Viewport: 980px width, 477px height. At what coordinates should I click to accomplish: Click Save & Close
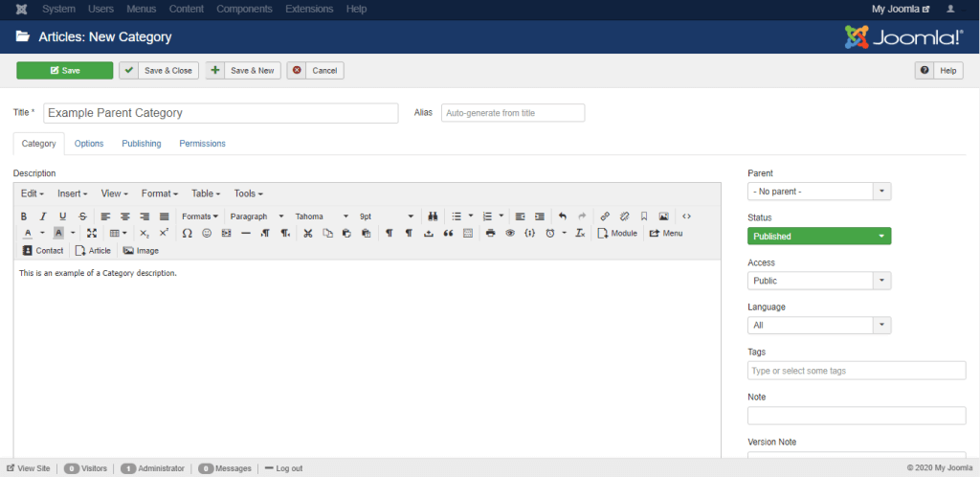click(160, 71)
